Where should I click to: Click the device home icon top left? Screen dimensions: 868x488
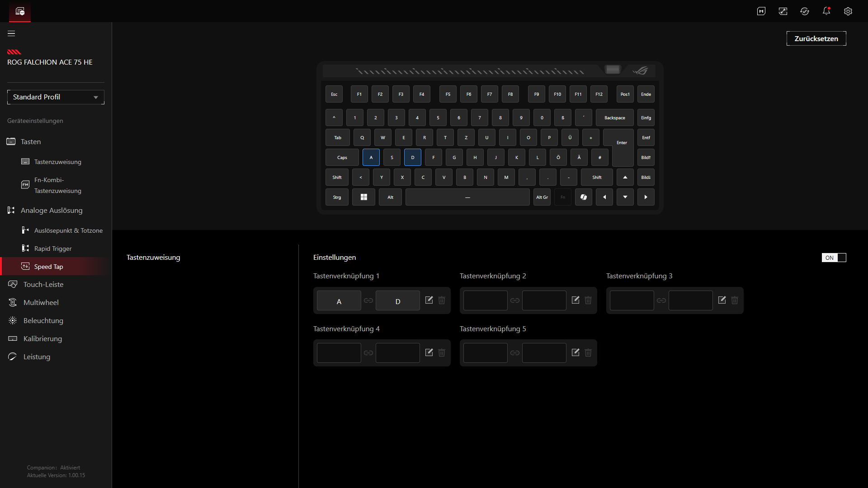coord(20,11)
